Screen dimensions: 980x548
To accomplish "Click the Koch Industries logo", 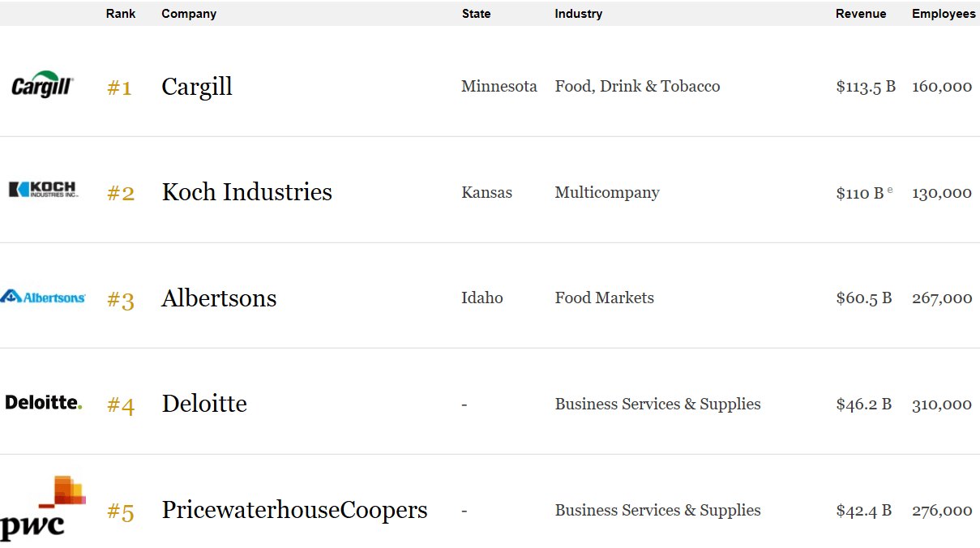I will 43,190.
